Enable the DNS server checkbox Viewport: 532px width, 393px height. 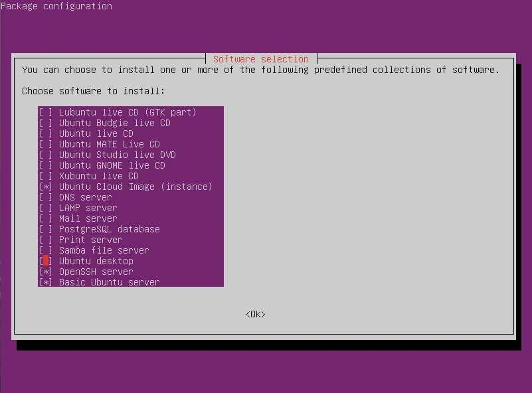(x=46, y=197)
